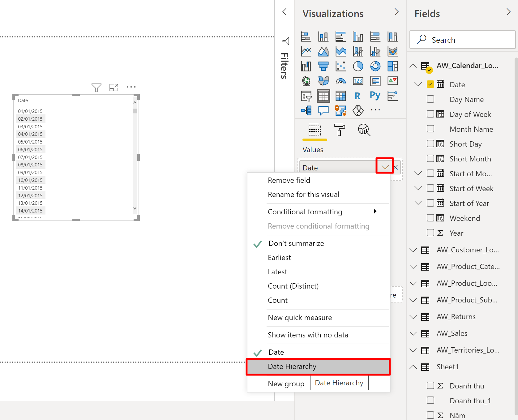Open filter icon on the Date table visual
The width and height of the screenshot is (518, 420).
(x=96, y=88)
